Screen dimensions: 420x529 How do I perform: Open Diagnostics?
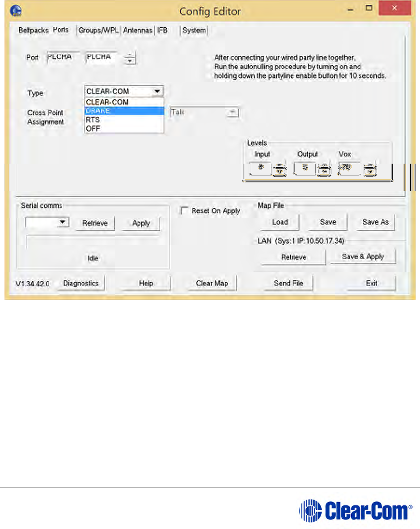pos(81,283)
